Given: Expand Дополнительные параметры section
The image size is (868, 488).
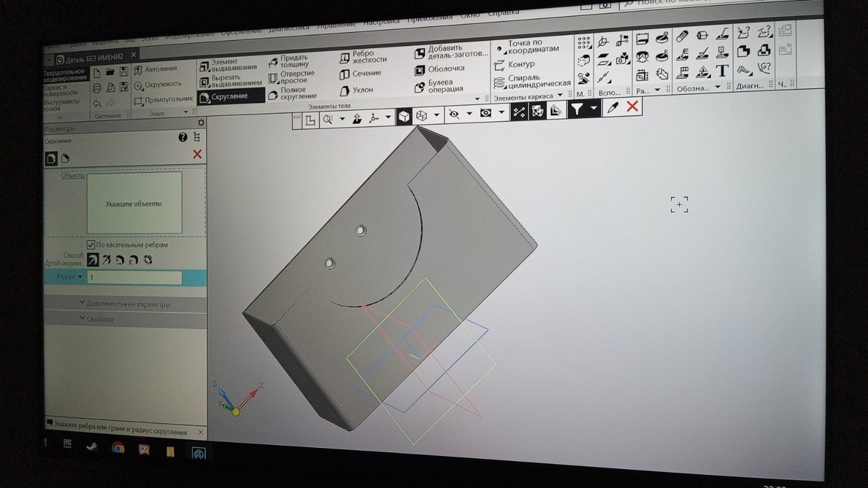Looking at the screenshot, I should (x=125, y=304).
